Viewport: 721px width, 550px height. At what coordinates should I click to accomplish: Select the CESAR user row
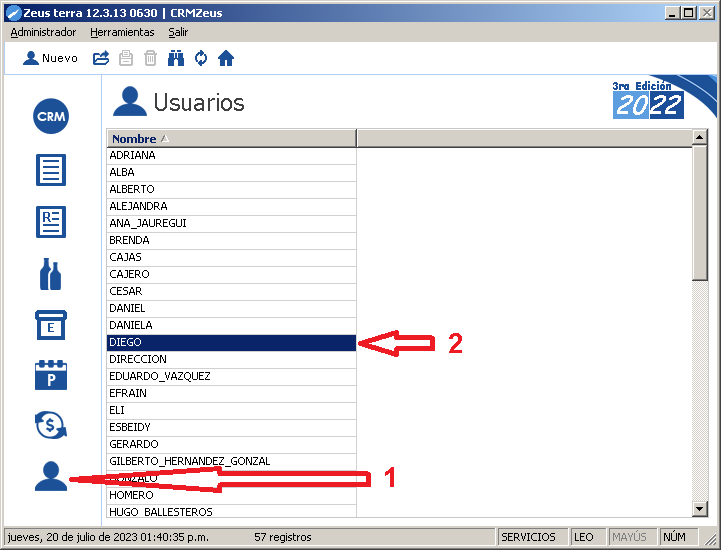(232, 292)
